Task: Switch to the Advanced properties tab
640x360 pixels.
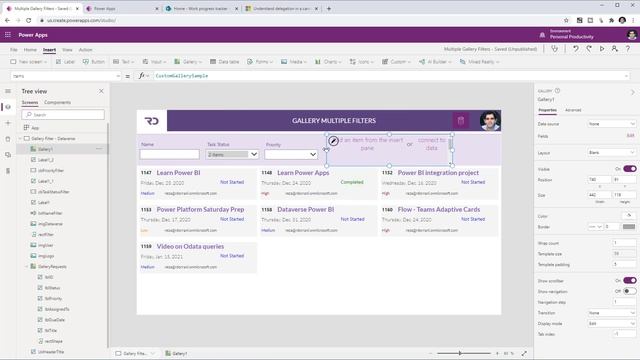Action: (x=573, y=110)
